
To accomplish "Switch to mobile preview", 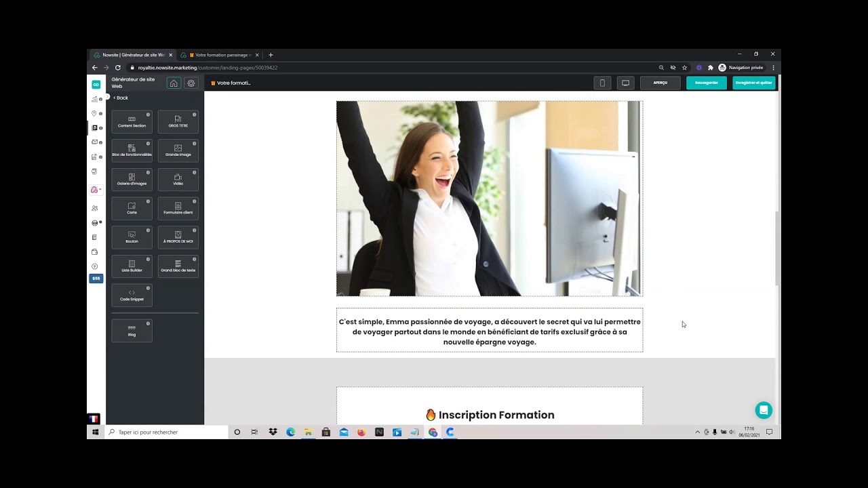I will (602, 83).
